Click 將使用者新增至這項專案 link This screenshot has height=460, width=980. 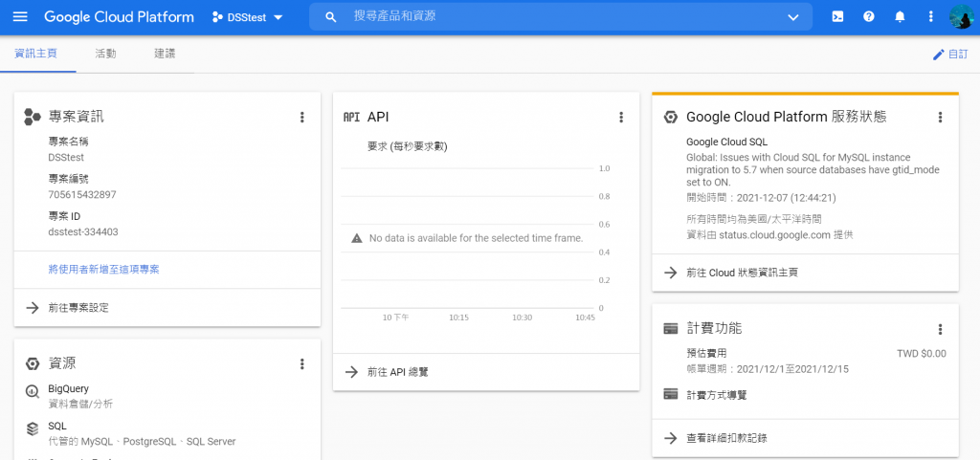point(103,270)
